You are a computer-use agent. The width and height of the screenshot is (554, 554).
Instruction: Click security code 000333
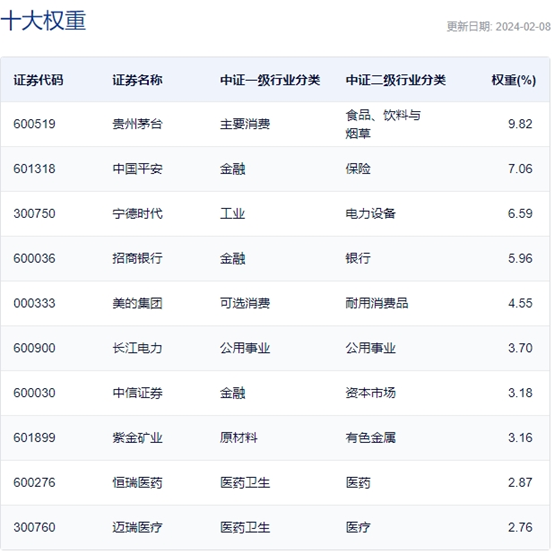pyautogui.click(x=34, y=303)
